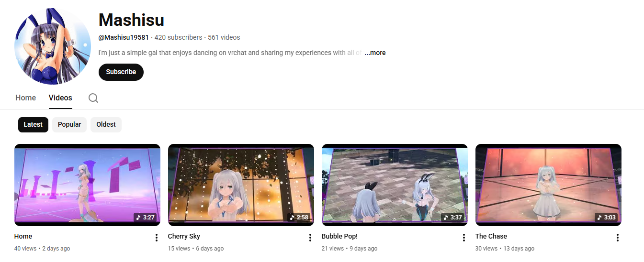Click the 3:37 duration badge on Bubble Pop!
Screen dimensions: 644x262
point(452,217)
